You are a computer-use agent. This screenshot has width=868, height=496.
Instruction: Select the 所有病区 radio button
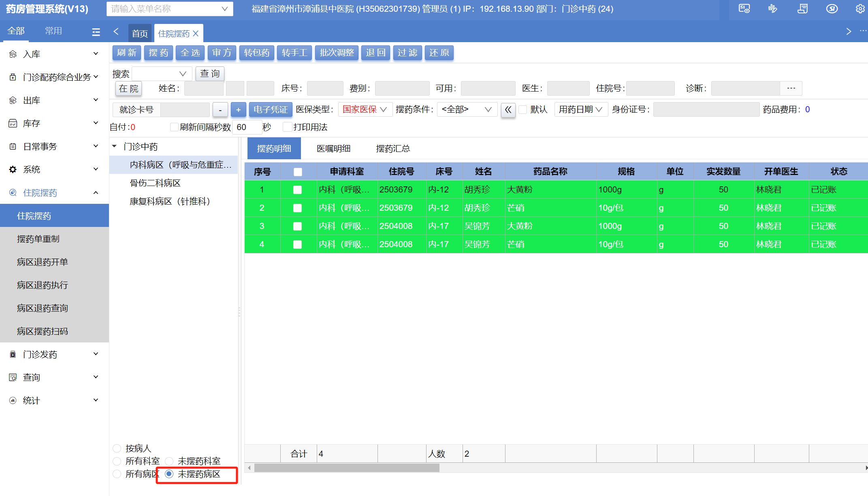(117, 474)
